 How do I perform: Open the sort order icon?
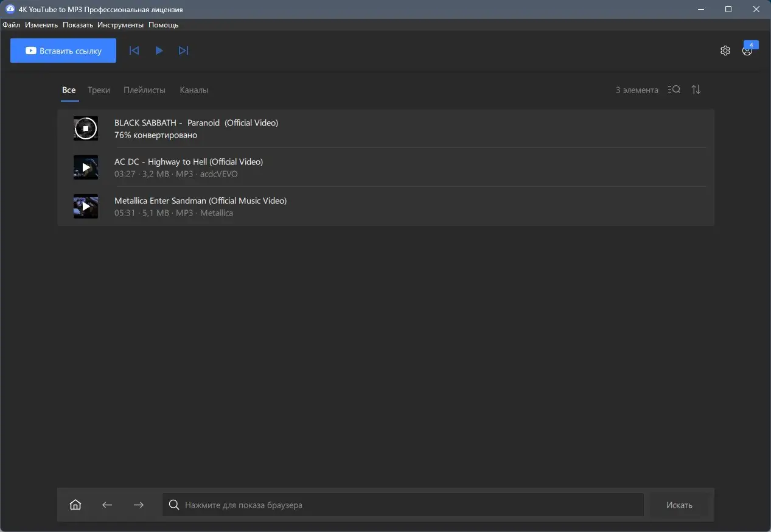[696, 89]
